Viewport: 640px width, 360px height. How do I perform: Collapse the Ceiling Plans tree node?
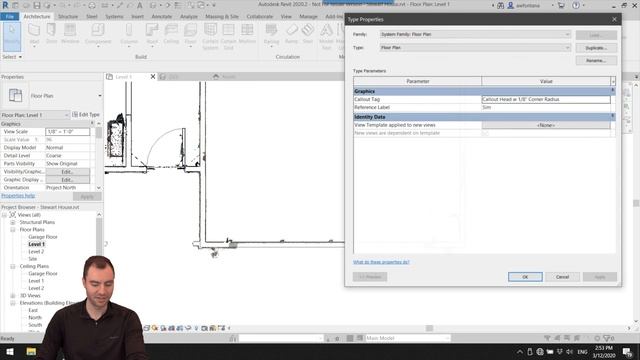(13, 266)
